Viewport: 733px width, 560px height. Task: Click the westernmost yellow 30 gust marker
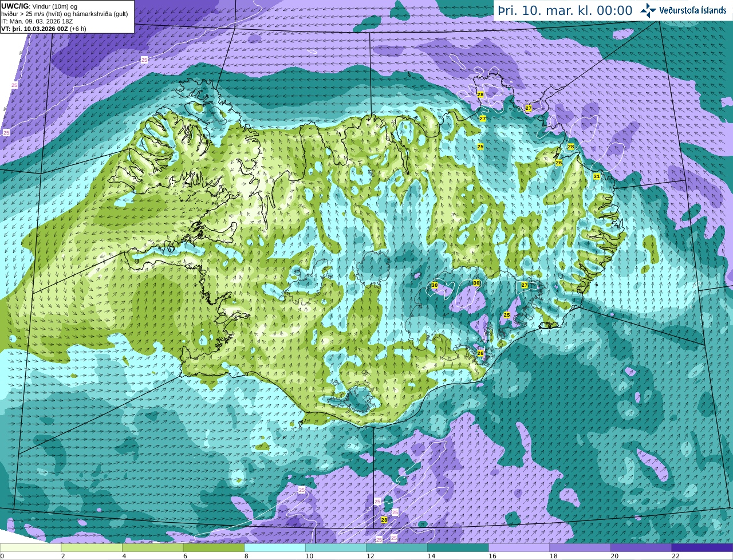click(435, 285)
